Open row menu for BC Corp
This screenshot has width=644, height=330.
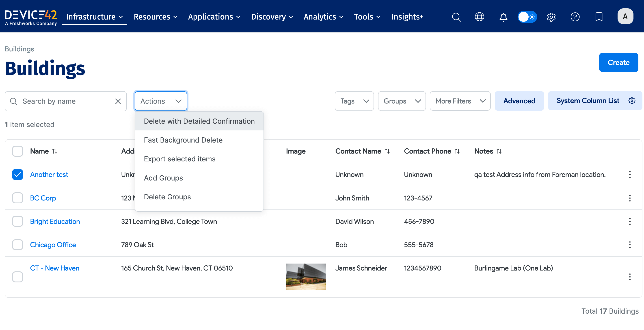[629, 198]
